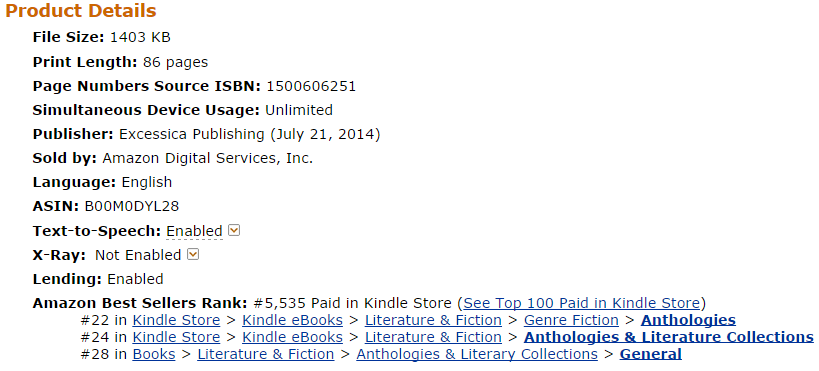The height and width of the screenshot is (371, 819).
Task: Open See Top 100 Paid in Kindle Store
Action: (581, 303)
